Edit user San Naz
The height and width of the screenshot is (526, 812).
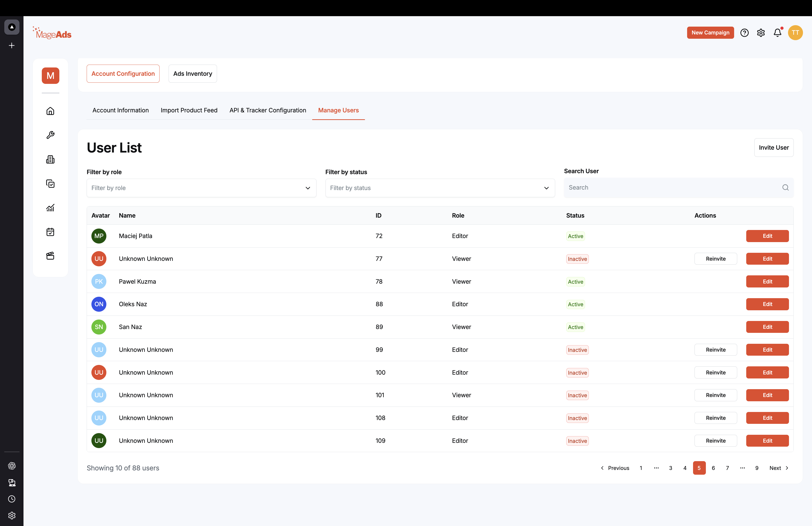click(x=767, y=327)
